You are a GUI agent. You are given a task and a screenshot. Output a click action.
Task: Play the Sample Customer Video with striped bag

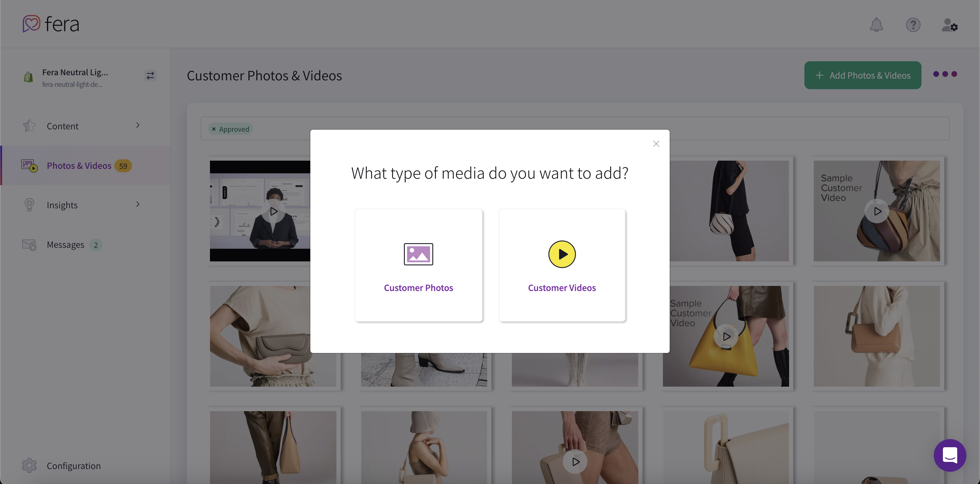[x=877, y=211]
